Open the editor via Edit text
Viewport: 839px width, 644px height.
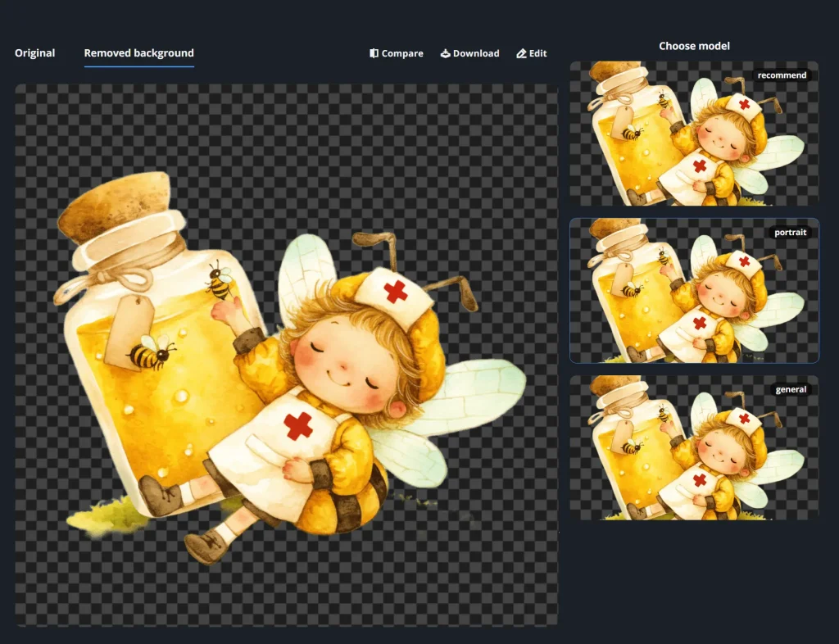pyautogui.click(x=537, y=53)
